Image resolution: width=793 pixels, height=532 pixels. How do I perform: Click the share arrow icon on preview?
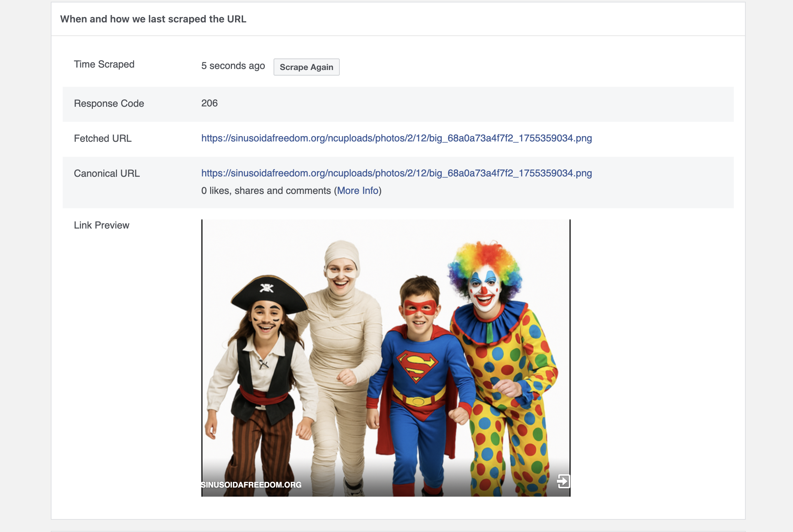coord(563,481)
